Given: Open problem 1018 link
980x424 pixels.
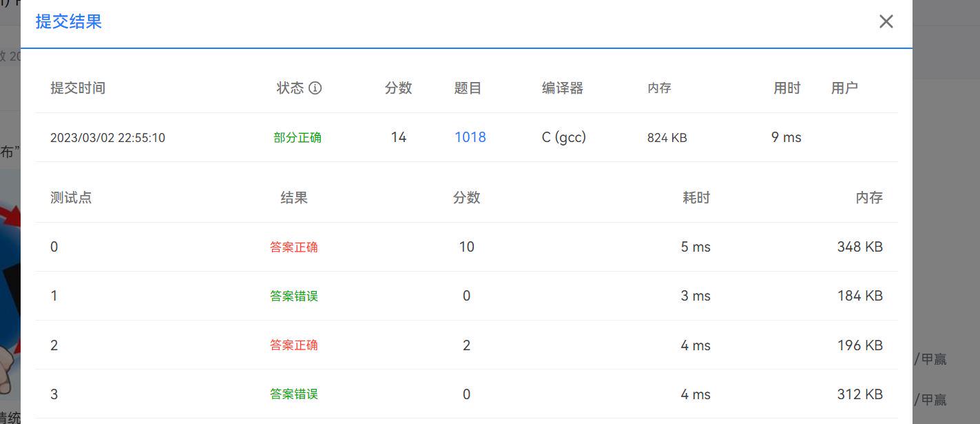Looking at the screenshot, I should pyautogui.click(x=470, y=137).
